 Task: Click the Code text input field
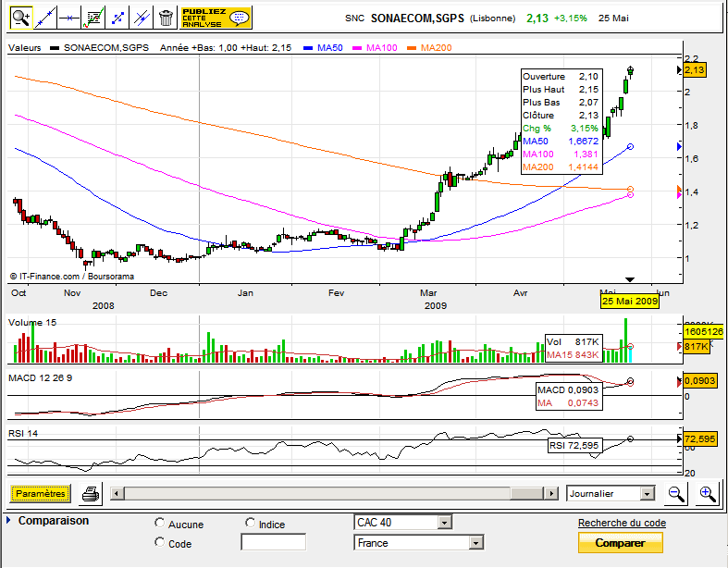click(274, 542)
